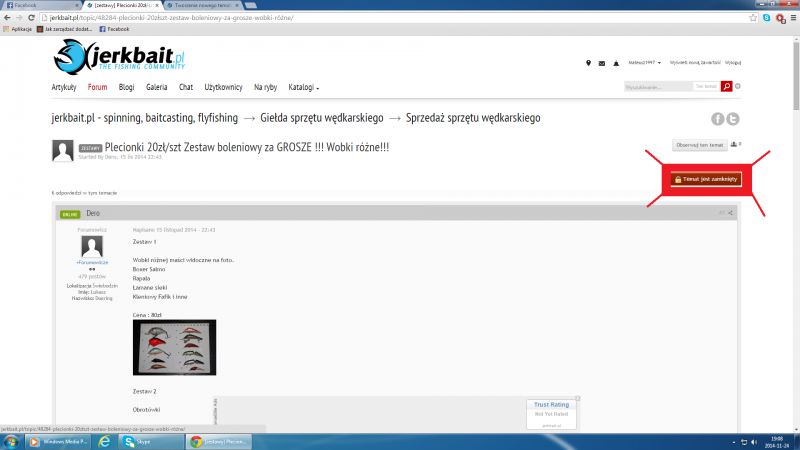Image resolution: width=800 pixels, height=450 pixels.
Task: Share the topic via Facebook round icon
Action: (x=717, y=119)
